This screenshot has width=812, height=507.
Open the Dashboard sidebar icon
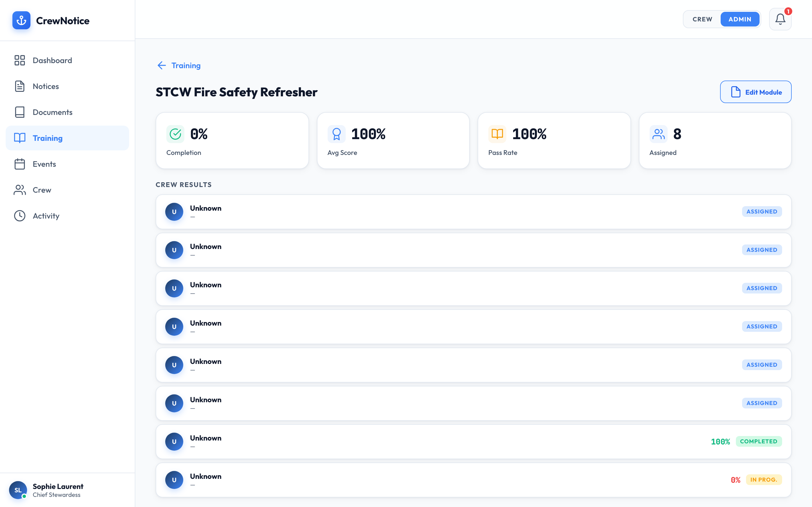[19, 60]
